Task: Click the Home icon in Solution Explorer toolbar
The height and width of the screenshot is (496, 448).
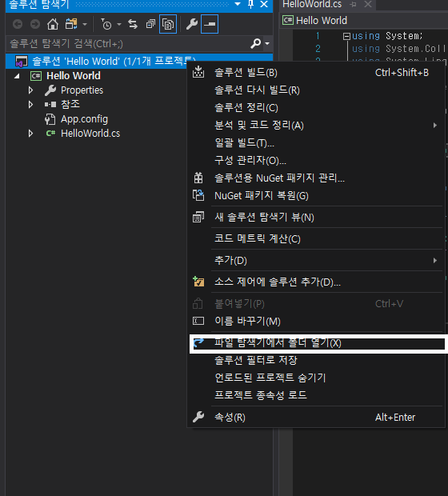Action: click(53, 24)
